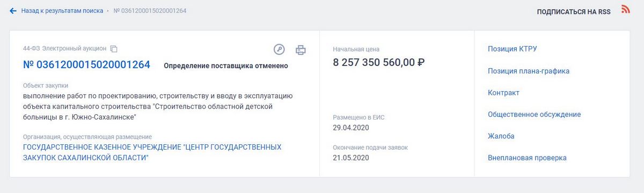Go to 'Контракт' link
The image size is (644, 193).
(x=503, y=93)
